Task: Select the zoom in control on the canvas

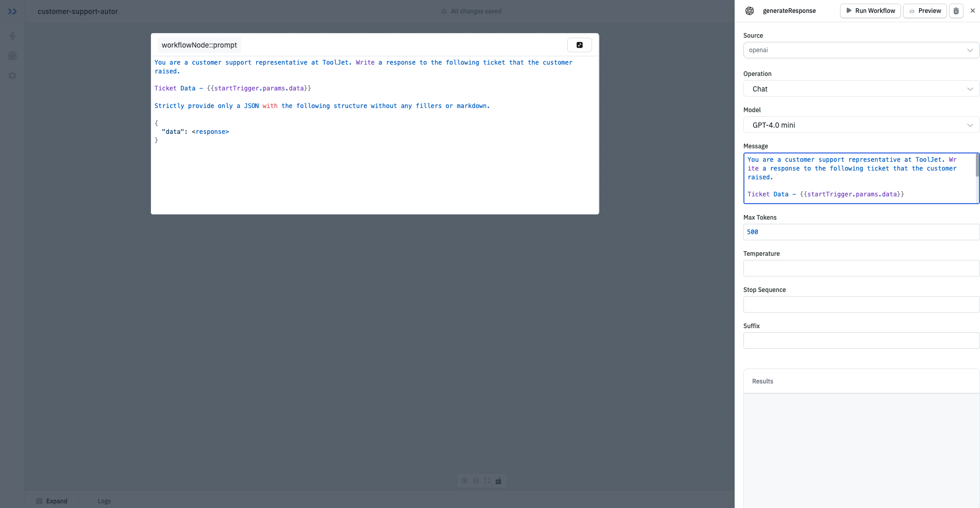Action: click(x=464, y=481)
